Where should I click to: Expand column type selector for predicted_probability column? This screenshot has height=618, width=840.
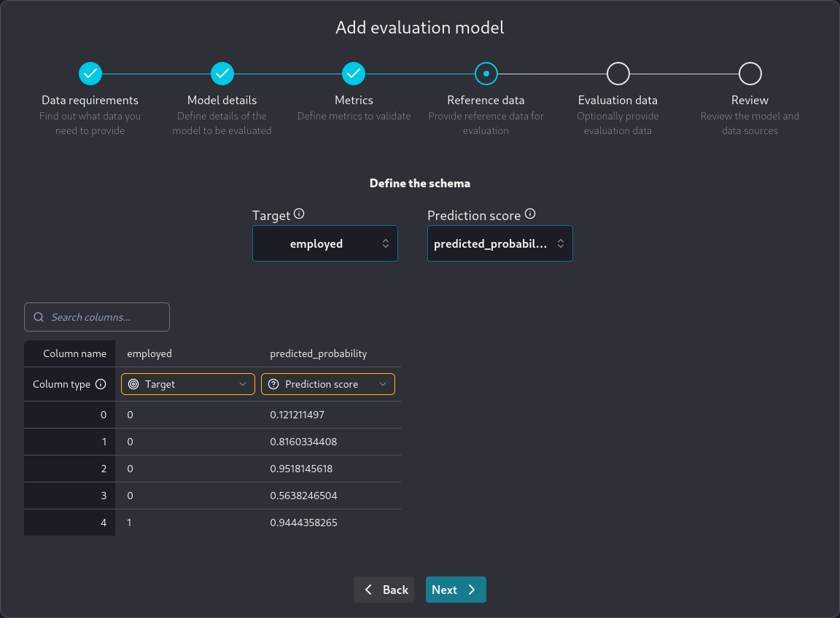click(x=328, y=384)
